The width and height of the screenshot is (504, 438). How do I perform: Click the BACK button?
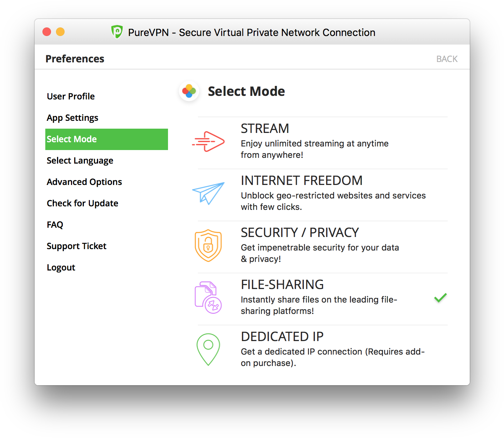click(447, 59)
